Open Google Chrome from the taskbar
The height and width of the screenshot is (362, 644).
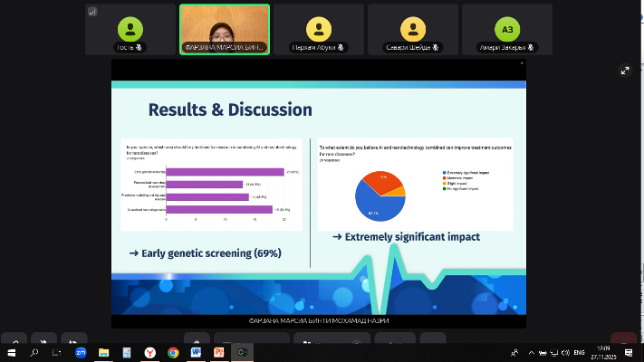pos(172,352)
